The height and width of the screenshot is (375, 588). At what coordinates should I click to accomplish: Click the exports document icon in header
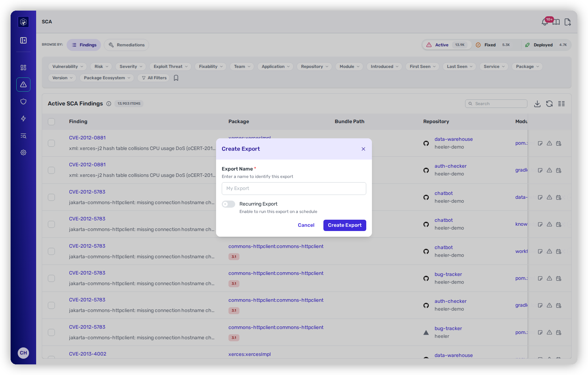[x=567, y=22]
